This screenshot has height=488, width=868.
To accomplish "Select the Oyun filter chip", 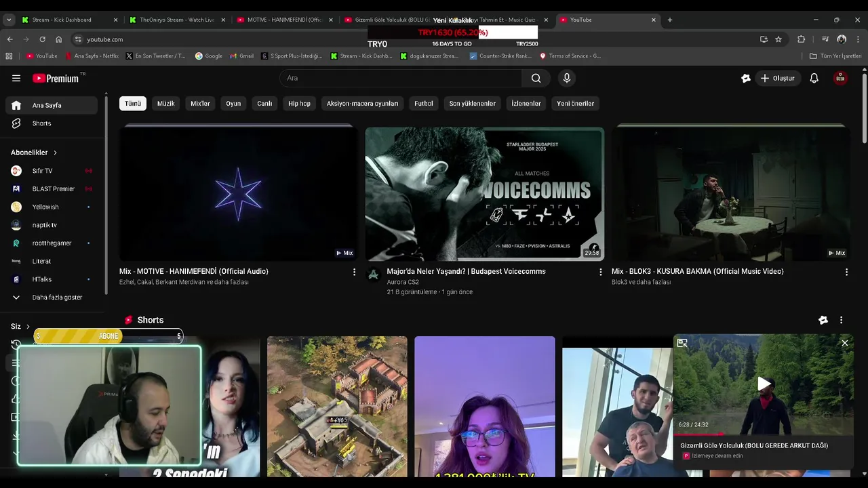I will (233, 104).
